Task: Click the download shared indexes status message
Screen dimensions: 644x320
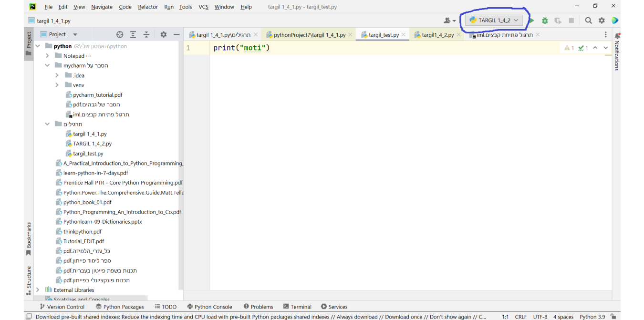Action: 260,317
